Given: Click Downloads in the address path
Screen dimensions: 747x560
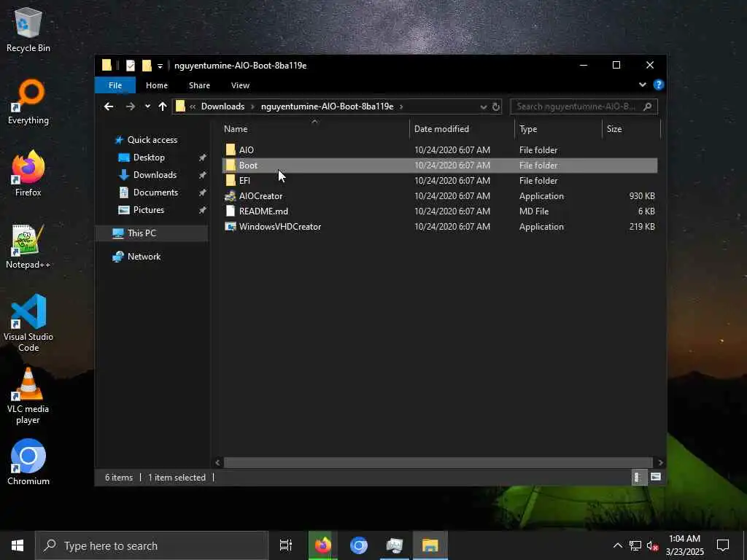Looking at the screenshot, I should [x=222, y=106].
